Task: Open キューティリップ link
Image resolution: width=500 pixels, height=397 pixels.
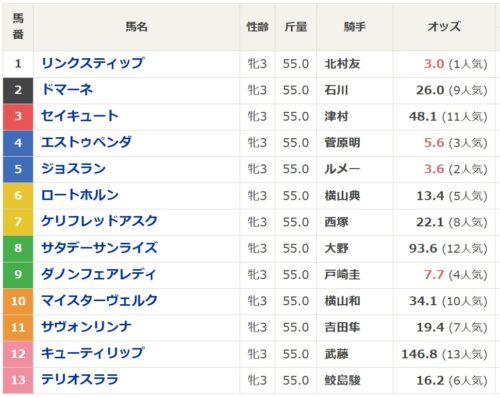Action: tap(93, 353)
